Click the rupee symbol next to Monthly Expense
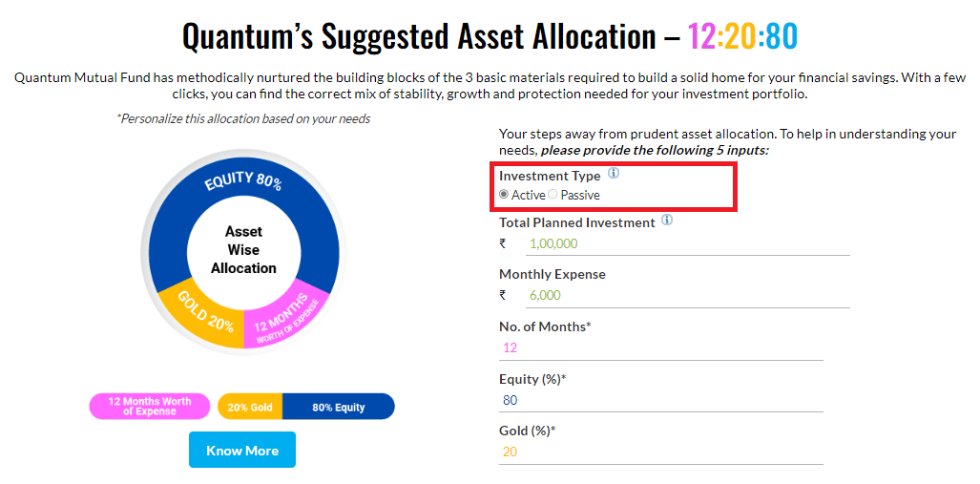 click(x=503, y=296)
